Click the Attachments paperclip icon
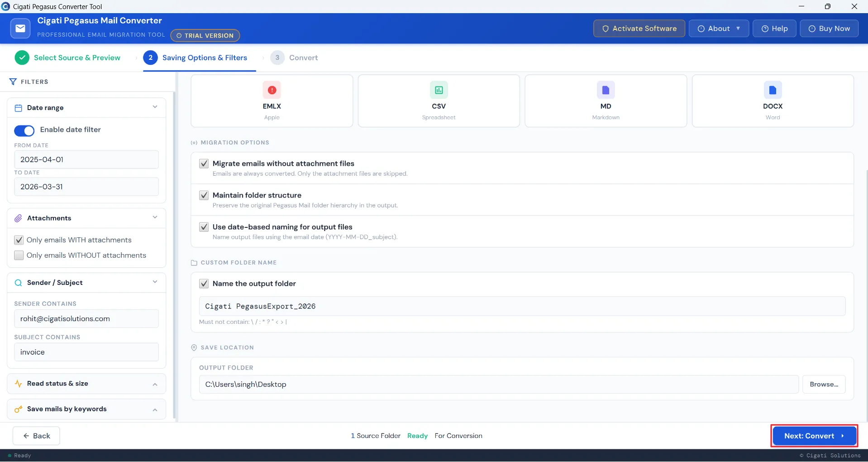Image resolution: width=868 pixels, height=462 pixels. pyautogui.click(x=18, y=218)
